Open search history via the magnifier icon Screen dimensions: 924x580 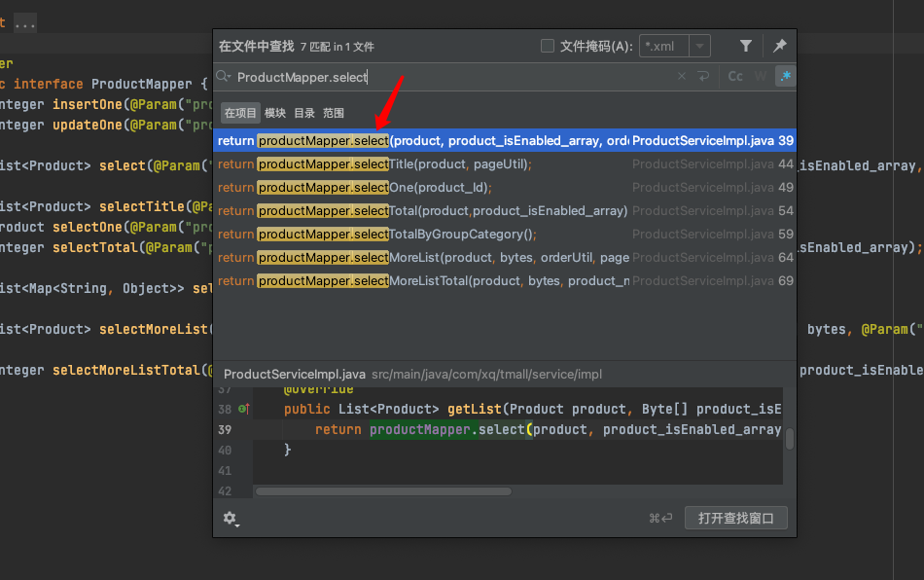[x=224, y=77]
